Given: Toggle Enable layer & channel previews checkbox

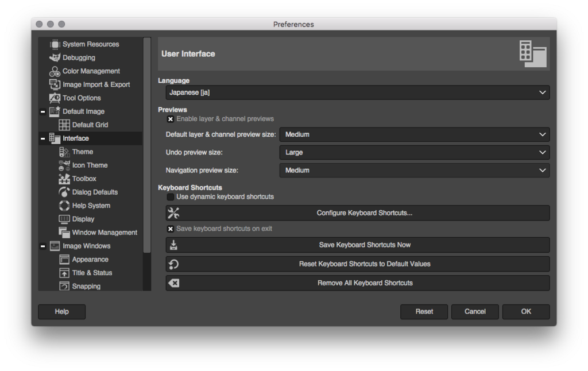Looking at the screenshot, I should (x=171, y=119).
